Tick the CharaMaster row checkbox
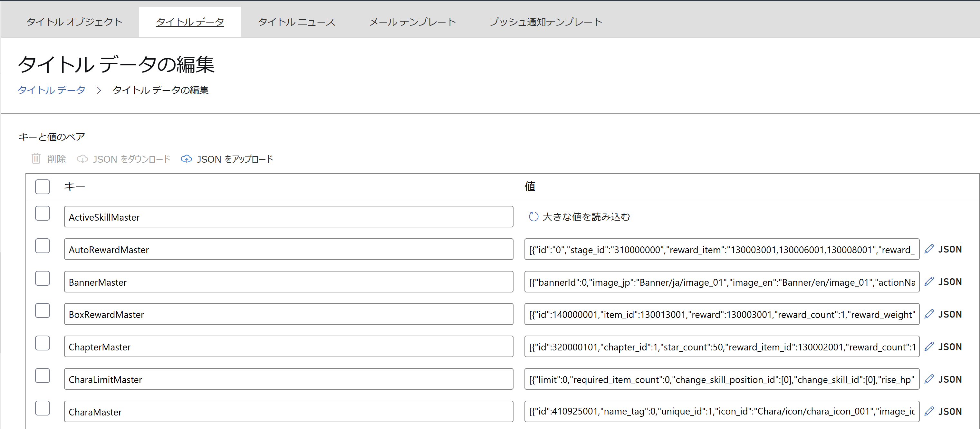 tap(42, 408)
